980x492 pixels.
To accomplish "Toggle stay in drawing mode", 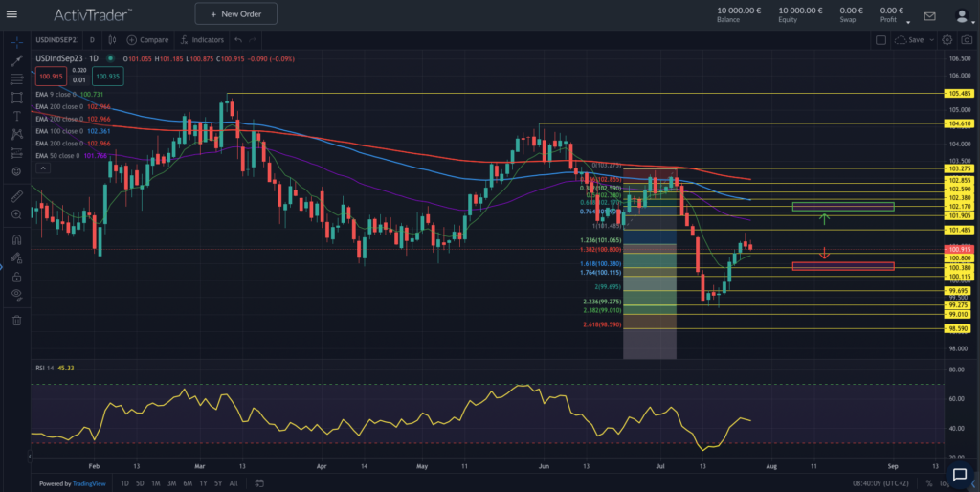I will click(17, 257).
